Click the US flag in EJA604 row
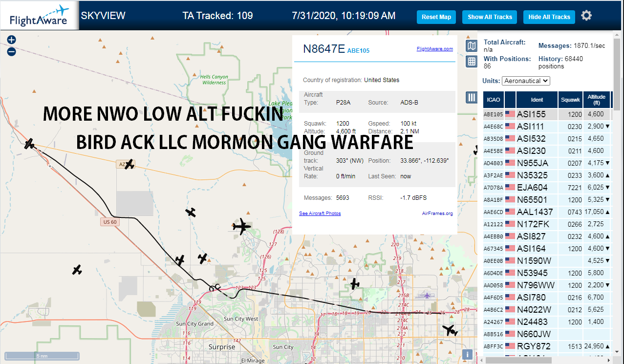The height and width of the screenshot is (364, 624). tap(510, 188)
